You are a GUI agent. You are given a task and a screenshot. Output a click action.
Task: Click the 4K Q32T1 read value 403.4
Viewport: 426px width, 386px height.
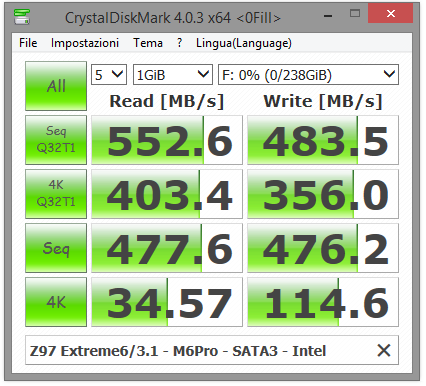[167, 194]
